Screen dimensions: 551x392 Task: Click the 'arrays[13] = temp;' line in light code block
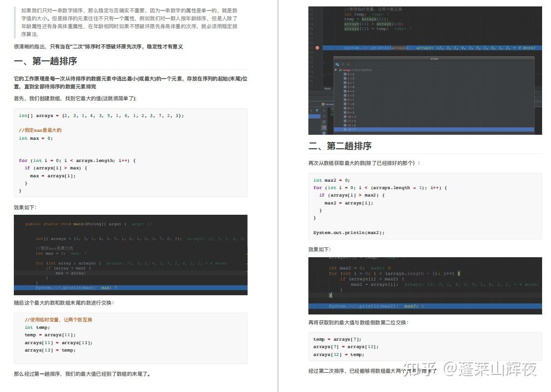pos(50,350)
